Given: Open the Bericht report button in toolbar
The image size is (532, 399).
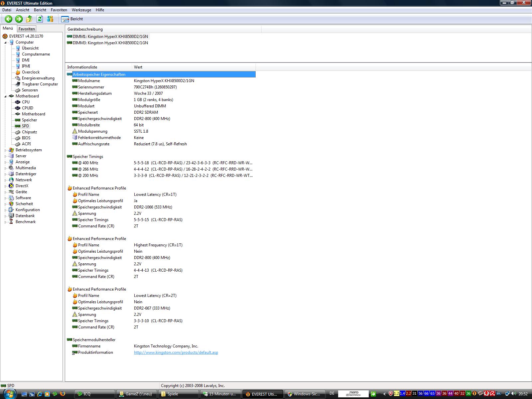Looking at the screenshot, I should [72, 19].
